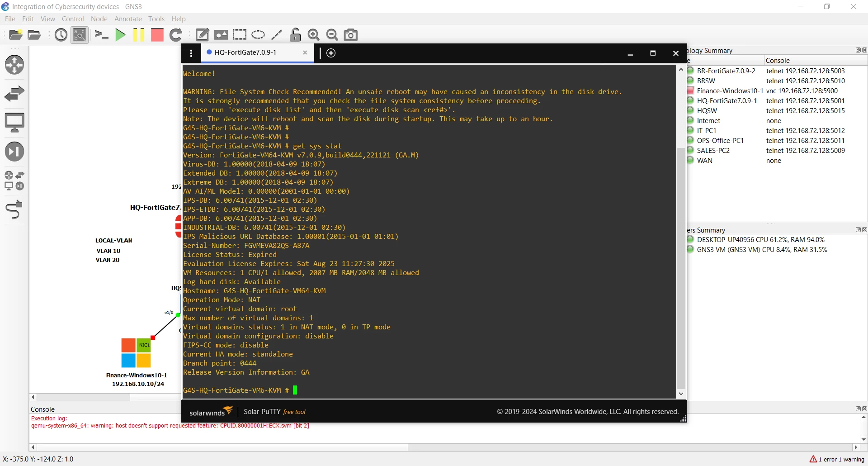868x466 pixels.
Task: Click the terminal command prompt line
Action: coord(240,390)
